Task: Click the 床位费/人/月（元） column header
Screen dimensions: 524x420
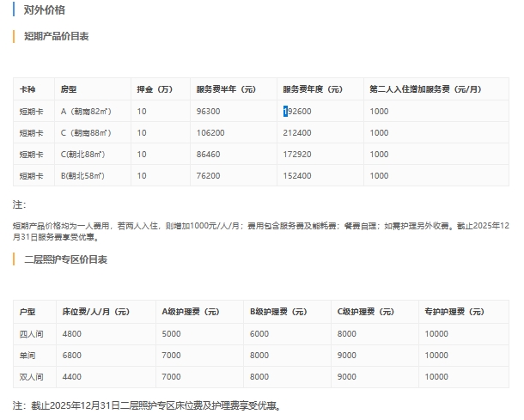Action: pos(95,312)
